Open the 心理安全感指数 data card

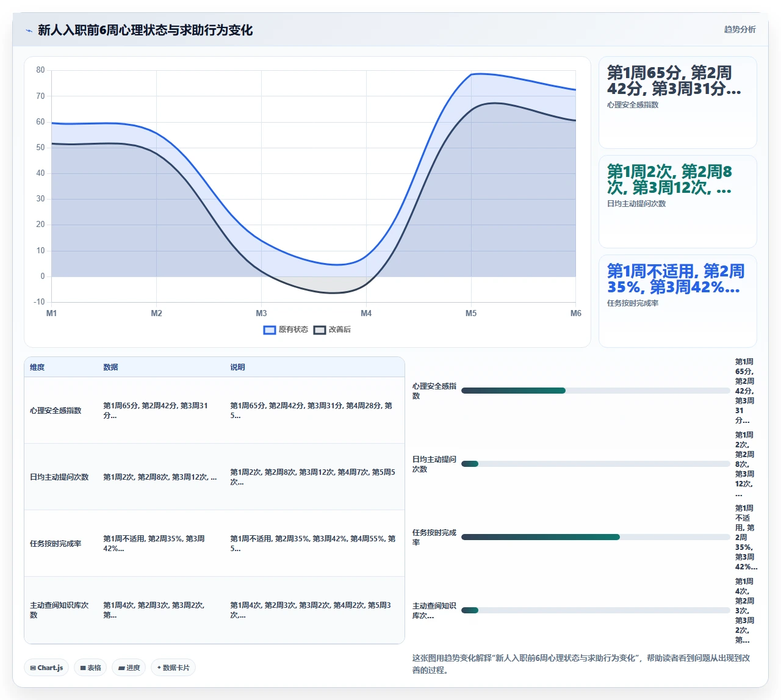pos(677,103)
